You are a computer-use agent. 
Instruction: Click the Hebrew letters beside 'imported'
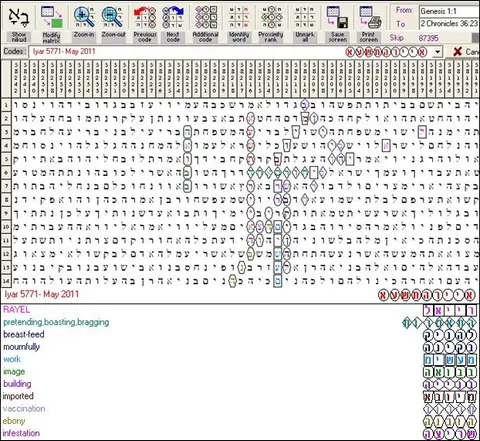coord(449,397)
